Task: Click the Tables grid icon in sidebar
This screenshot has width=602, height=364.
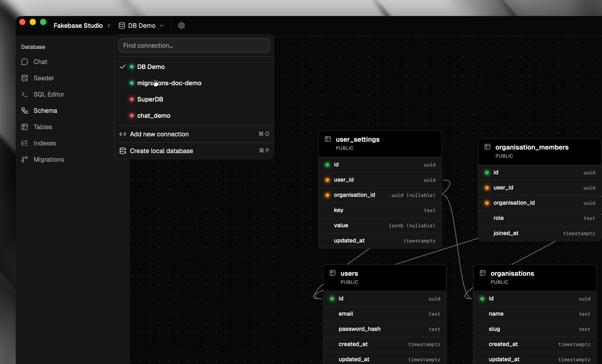Action: pos(24,127)
